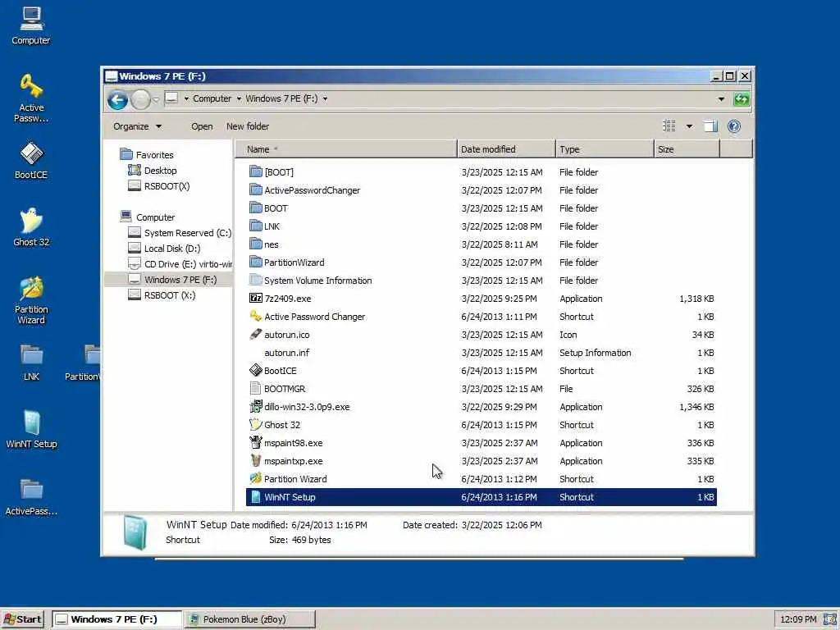Select the autorun.ico file
The height and width of the screenshot is (630, 840).
pos(286,335)
